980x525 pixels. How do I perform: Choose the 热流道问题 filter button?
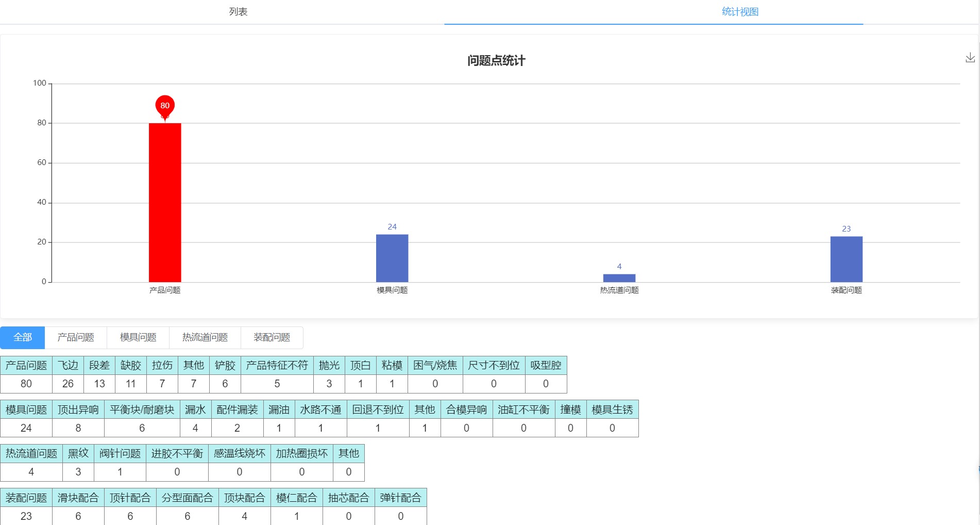205,337
